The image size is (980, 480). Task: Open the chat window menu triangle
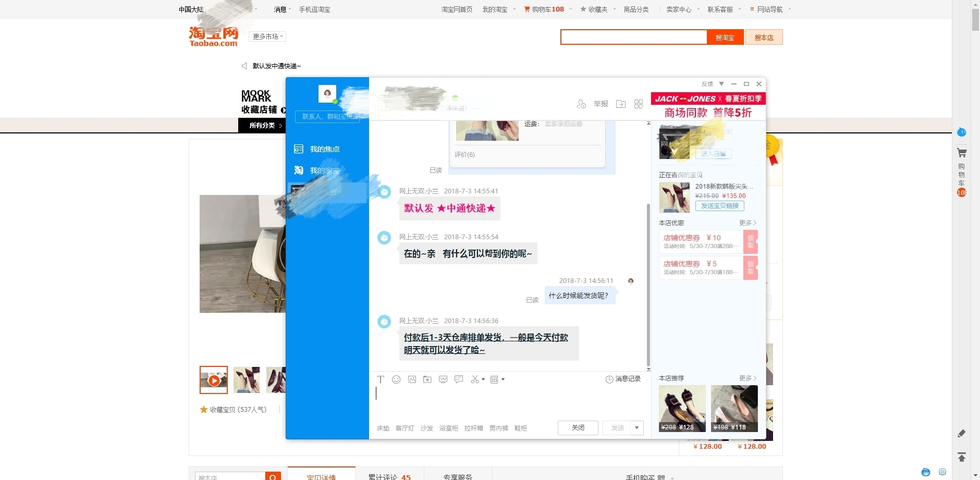point(721,84)
